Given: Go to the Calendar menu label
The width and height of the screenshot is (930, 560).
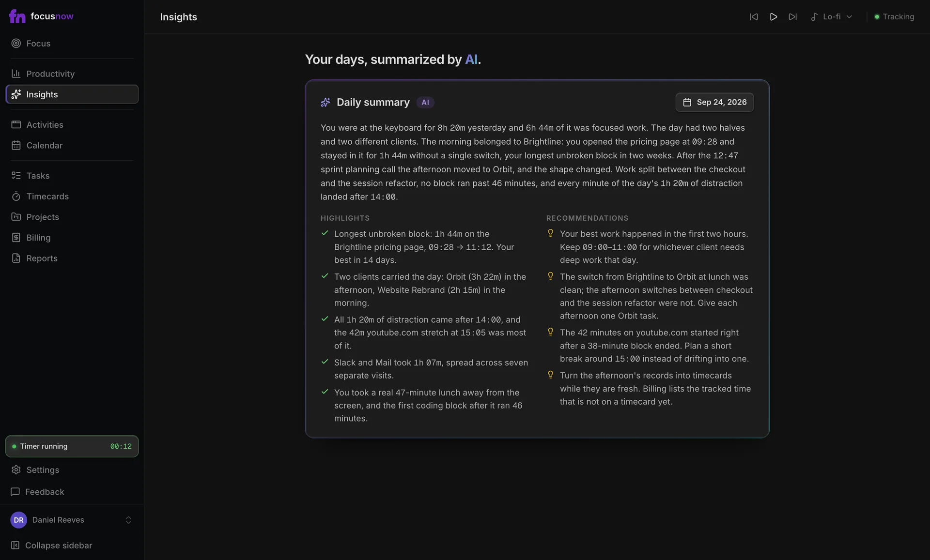Looking at the screenshot, I should click(x=45, y=145).
